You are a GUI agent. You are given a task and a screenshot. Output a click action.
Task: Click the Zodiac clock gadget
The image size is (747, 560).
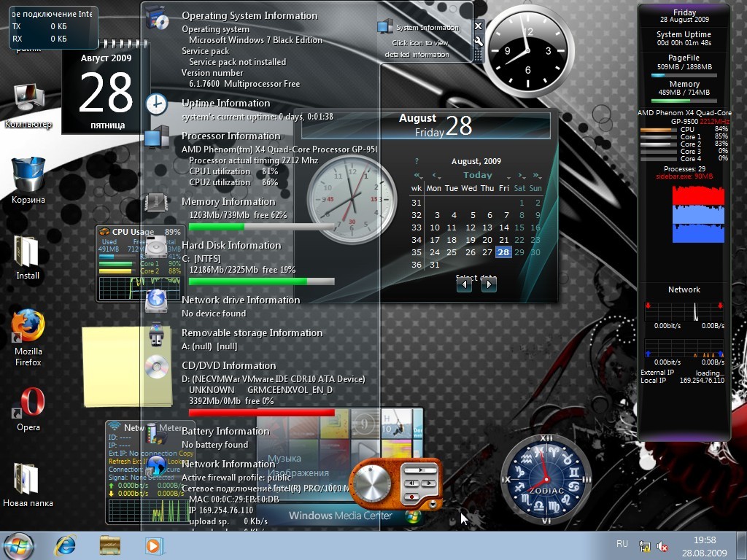click(546, 480)
